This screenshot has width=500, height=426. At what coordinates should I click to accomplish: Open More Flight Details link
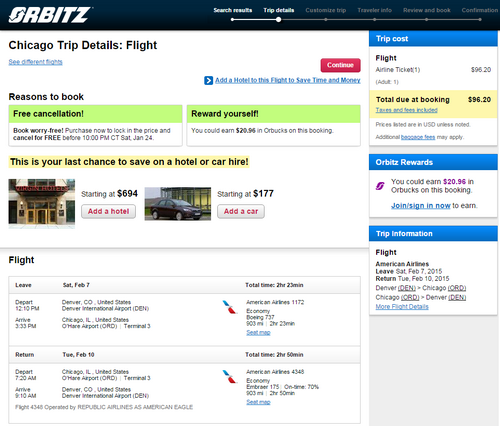point(402,307)
